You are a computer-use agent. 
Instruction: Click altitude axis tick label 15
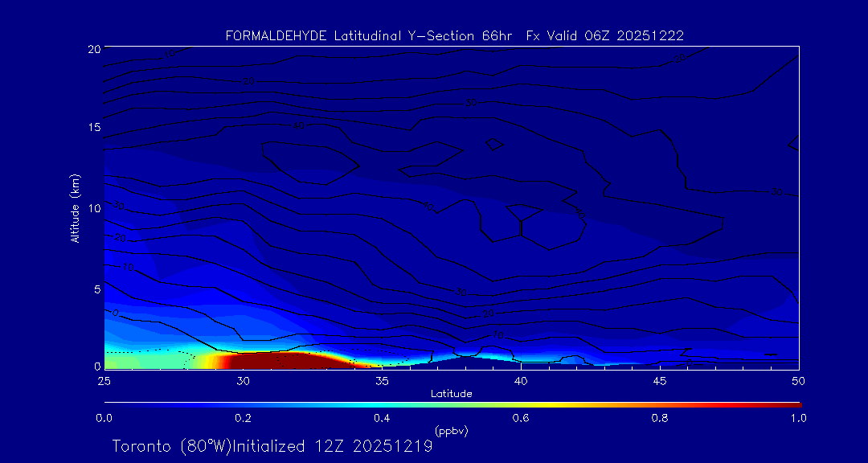coord(93,127)
